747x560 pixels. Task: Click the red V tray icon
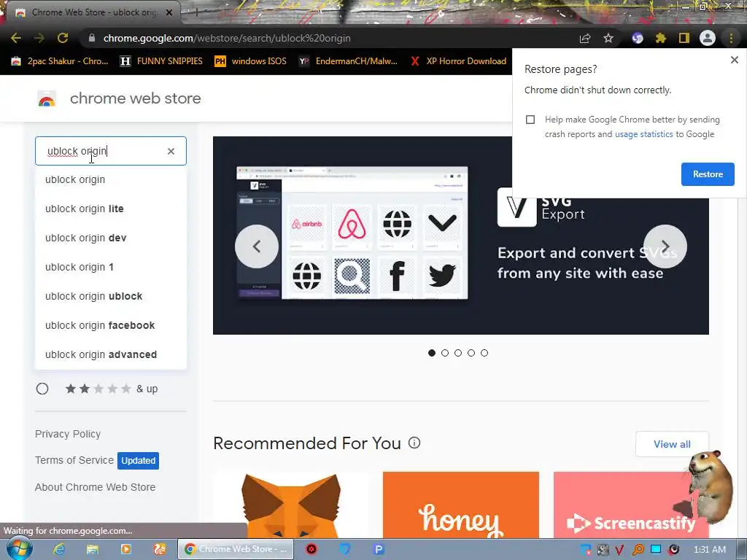point(620,550)
